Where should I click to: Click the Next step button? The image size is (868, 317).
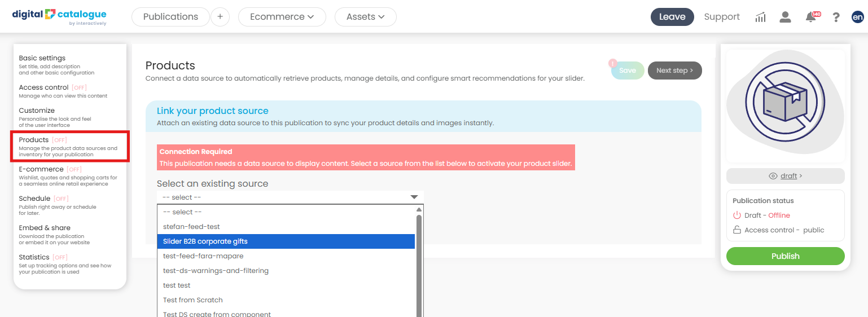point(674,71)
